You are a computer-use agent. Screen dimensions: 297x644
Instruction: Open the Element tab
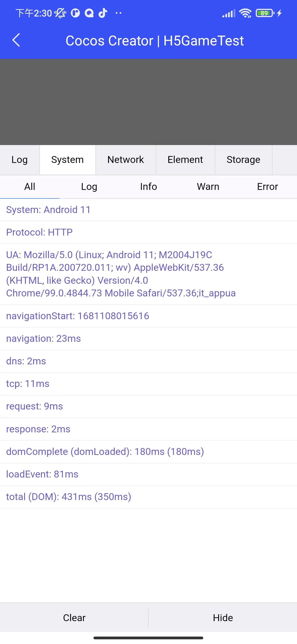[185, 160]
